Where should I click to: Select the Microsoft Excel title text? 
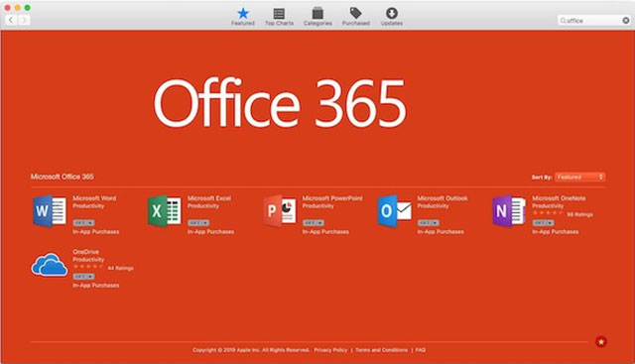pos(209,198)
